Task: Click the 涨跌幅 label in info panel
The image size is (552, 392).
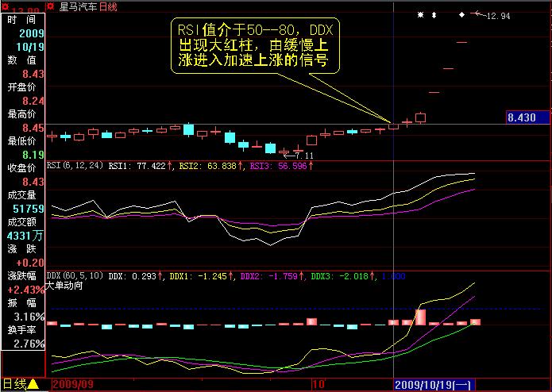Action: pyautogui.click(x=21, y=276)
